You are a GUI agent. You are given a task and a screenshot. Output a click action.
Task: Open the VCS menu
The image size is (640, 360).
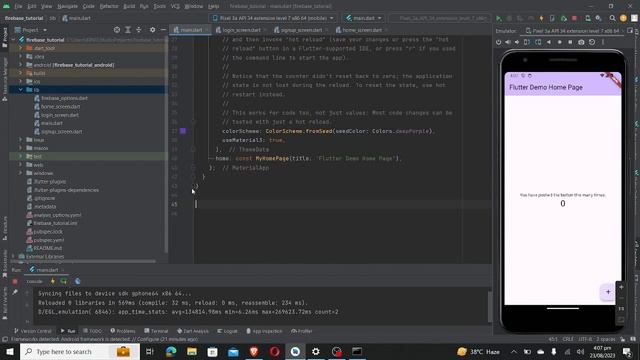(175, 6)
